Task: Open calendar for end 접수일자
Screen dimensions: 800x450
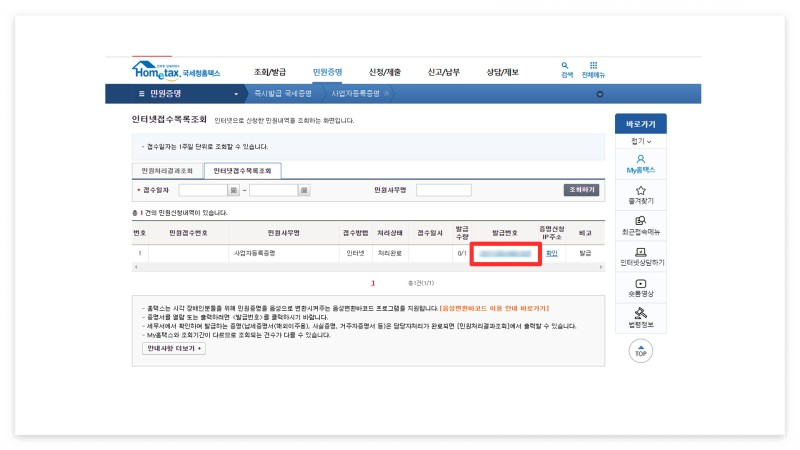Action: 304,190
